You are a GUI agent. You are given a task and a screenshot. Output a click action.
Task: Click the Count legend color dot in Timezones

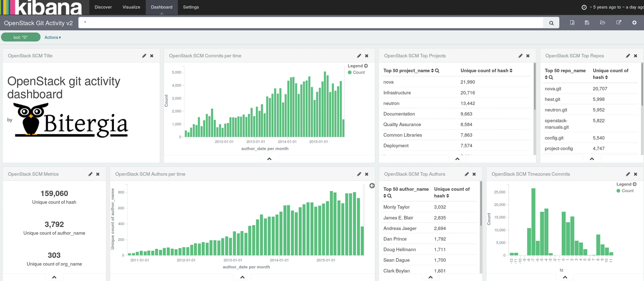coord(618,191)
